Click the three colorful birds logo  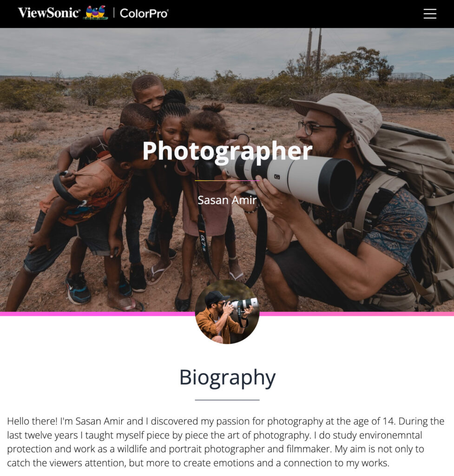tap(96, 13)
